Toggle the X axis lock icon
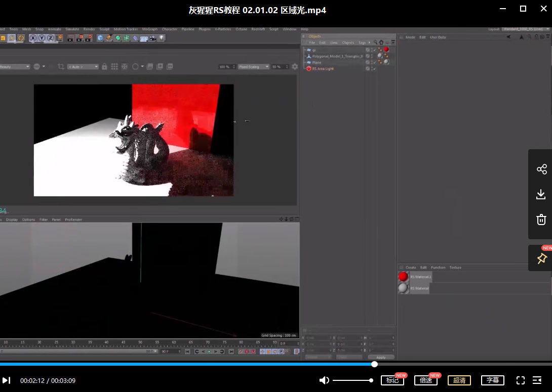 [x=33, y=38]
